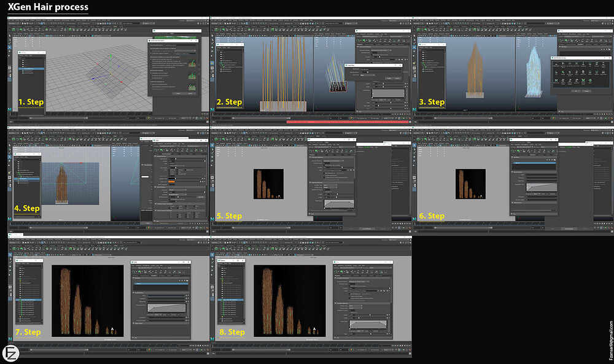Select highlighted modifier row in Step 7 XGen window
The height and width of the screenshot is (364, 614).
161,284
